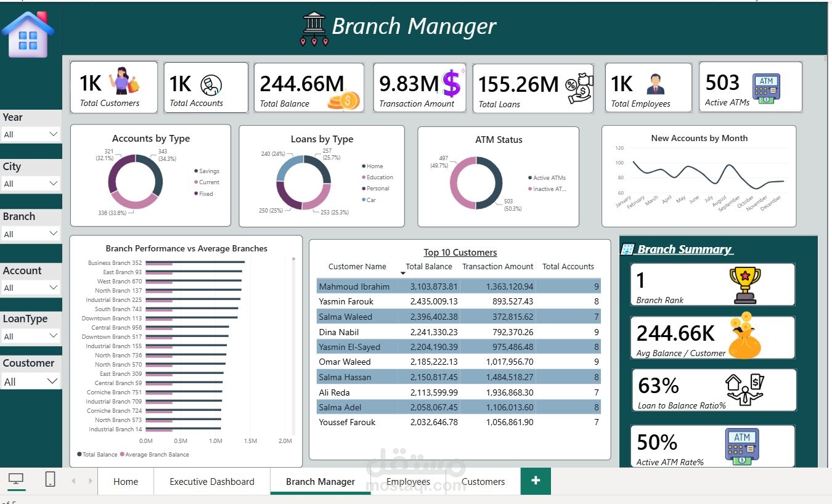
Task: Click the ATM machine icon on Active ATMs card
Action: click(x=766, y=88)
